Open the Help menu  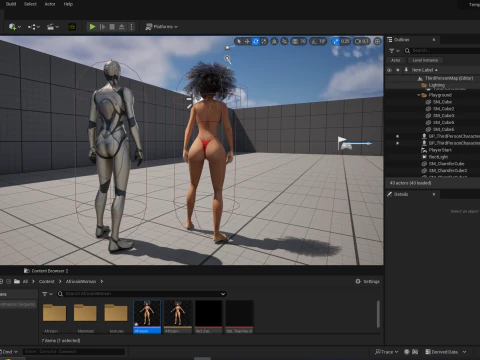tap(68, 4)
